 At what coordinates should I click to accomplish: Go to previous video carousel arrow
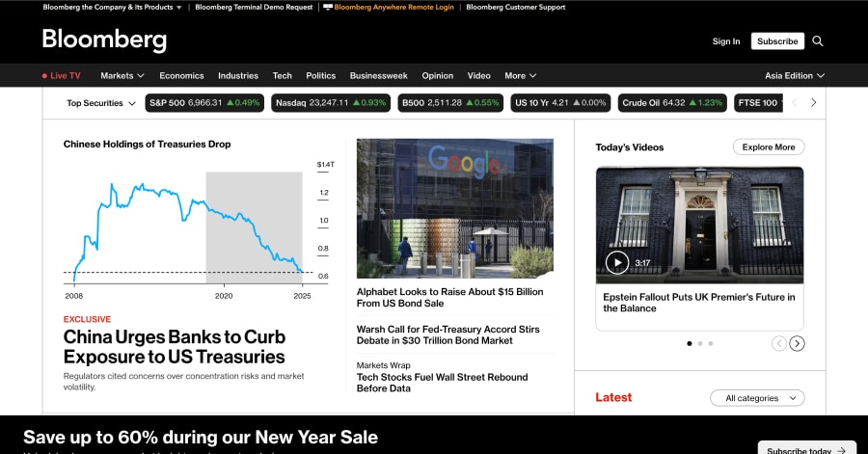pos(779,343)
